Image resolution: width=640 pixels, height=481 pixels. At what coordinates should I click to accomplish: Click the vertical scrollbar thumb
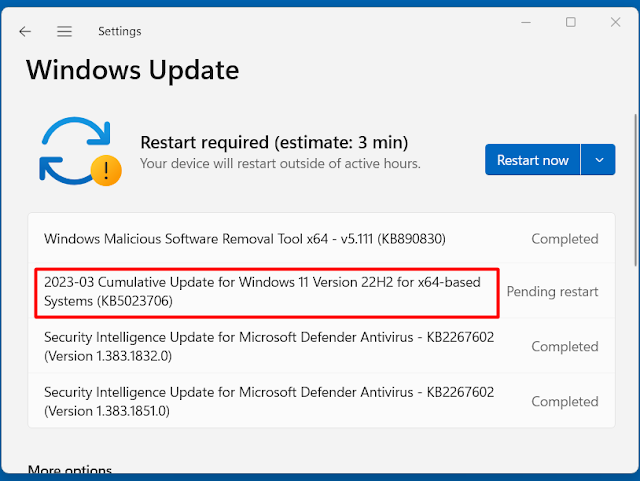[x=636, y=190]
